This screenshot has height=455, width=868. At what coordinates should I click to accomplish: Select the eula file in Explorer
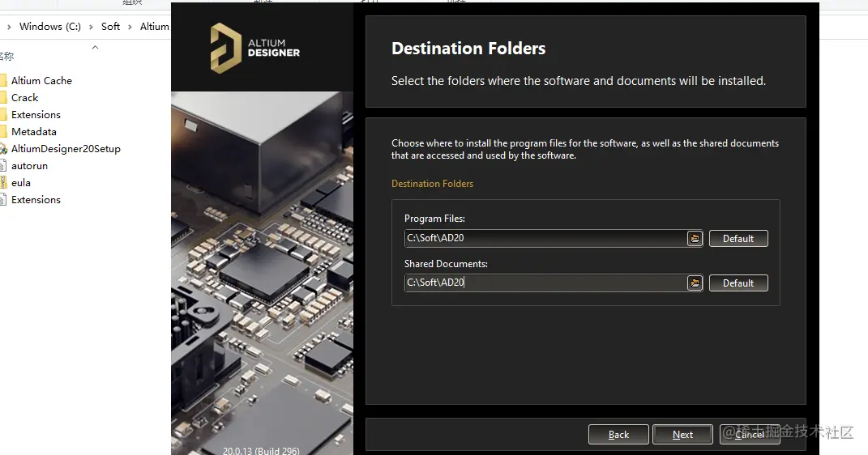[x=20, y=183]
